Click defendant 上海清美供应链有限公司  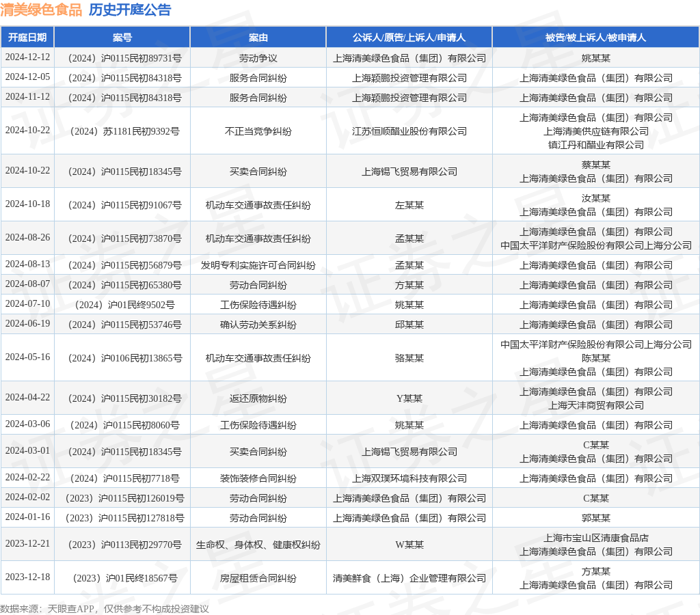pyautogui.click(x=595, y=131)
